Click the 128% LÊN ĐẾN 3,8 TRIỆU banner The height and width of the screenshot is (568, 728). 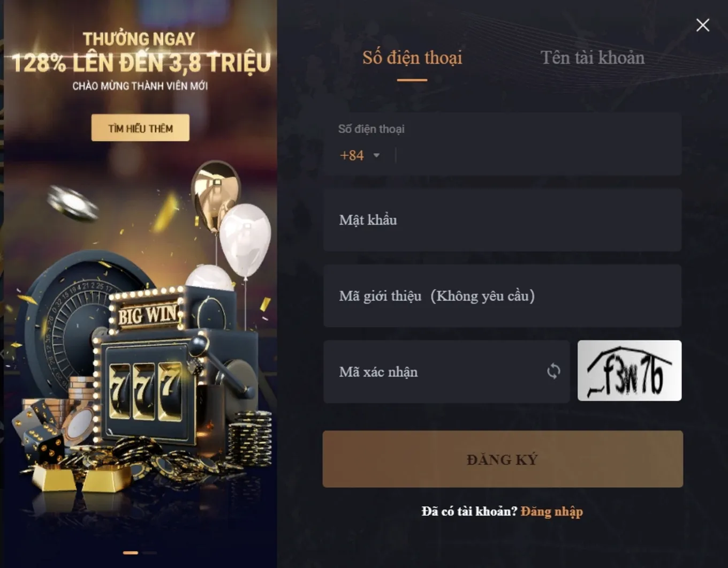click(x=141, y=63)
